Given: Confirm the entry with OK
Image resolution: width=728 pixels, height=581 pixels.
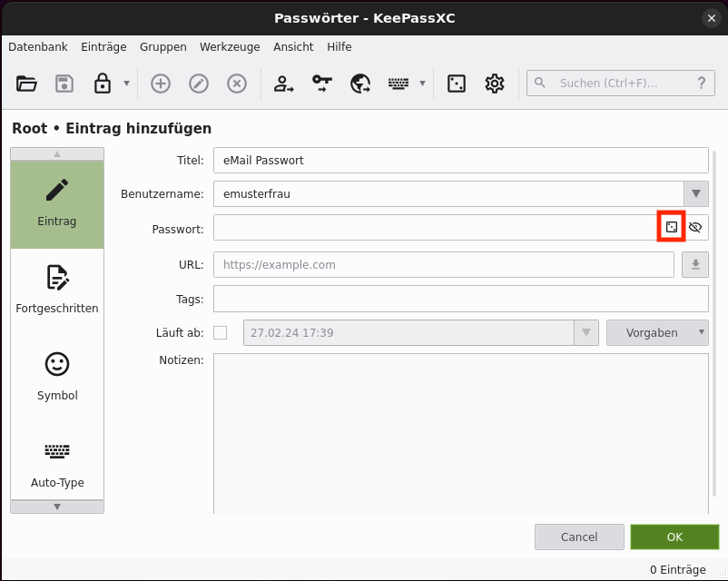Looking at the screenshot, I should pos(674,537).
